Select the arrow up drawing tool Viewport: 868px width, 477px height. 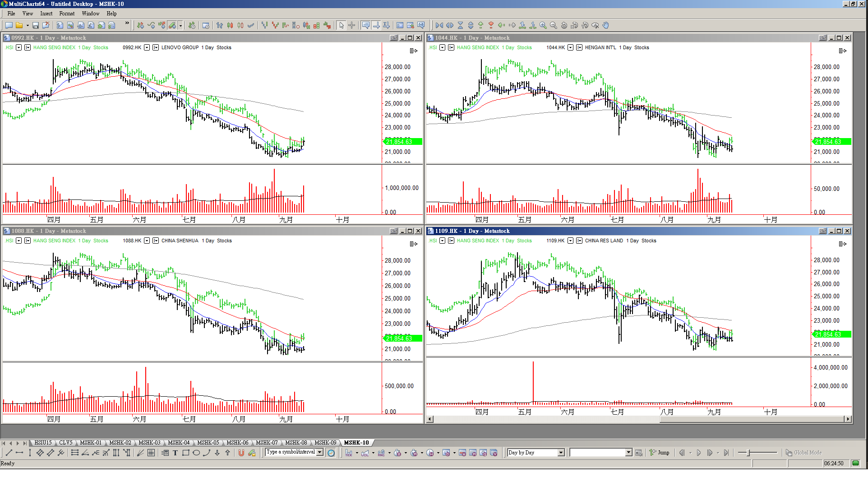(227, 453)
